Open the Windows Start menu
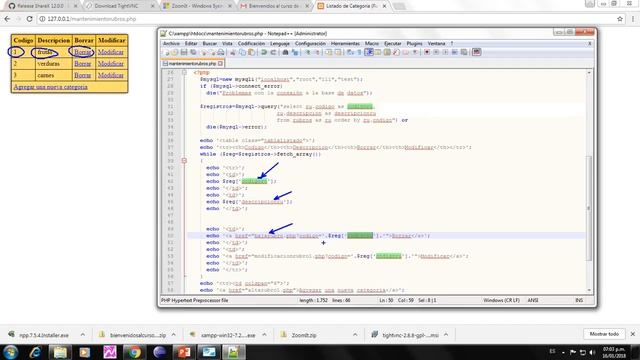 (11, 352)
